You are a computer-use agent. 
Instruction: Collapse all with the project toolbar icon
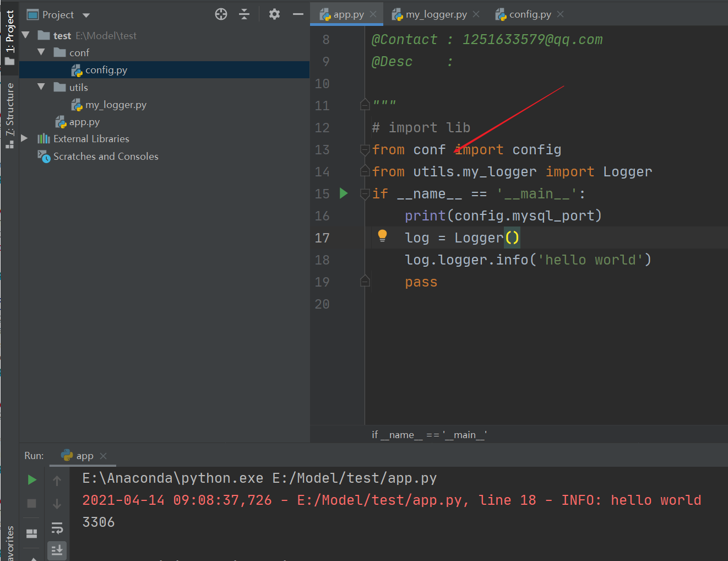(245, 14)
